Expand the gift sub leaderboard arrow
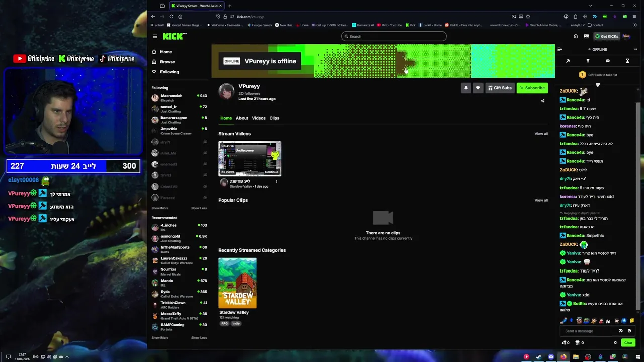Screen dimensions: 644x362 click(598, 85)
